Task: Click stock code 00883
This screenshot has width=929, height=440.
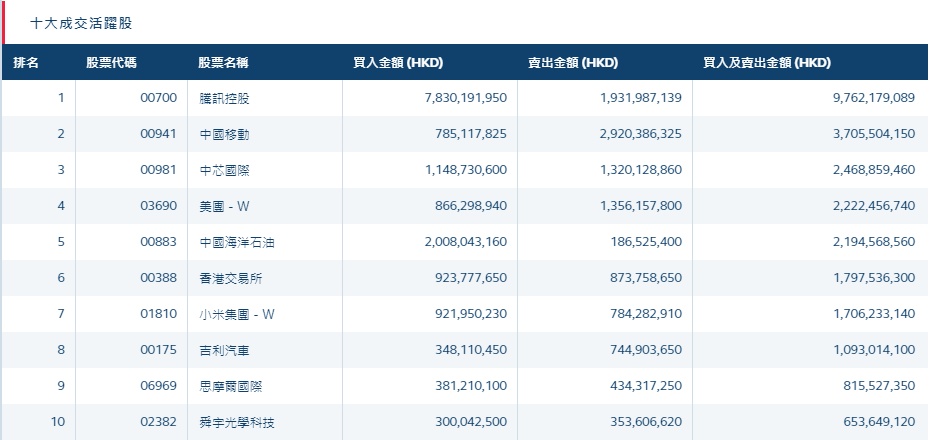Action: tap(158, 242)
